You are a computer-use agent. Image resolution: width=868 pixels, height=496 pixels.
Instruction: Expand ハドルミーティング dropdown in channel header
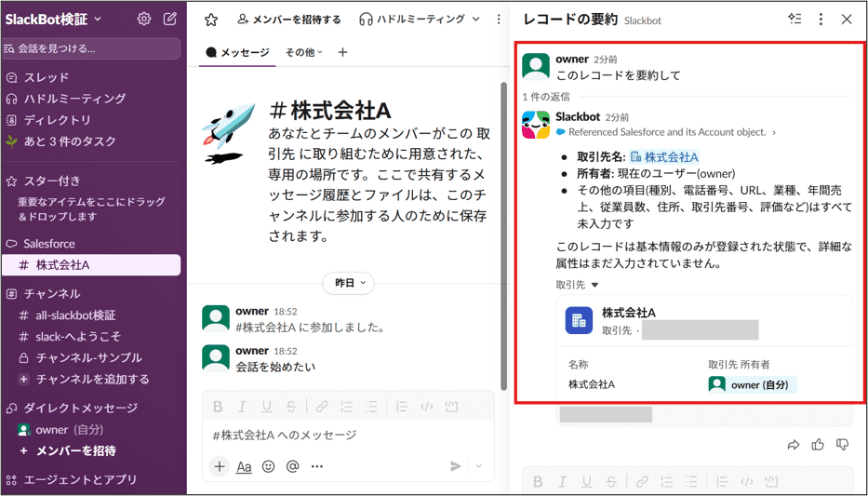point(476,20)
